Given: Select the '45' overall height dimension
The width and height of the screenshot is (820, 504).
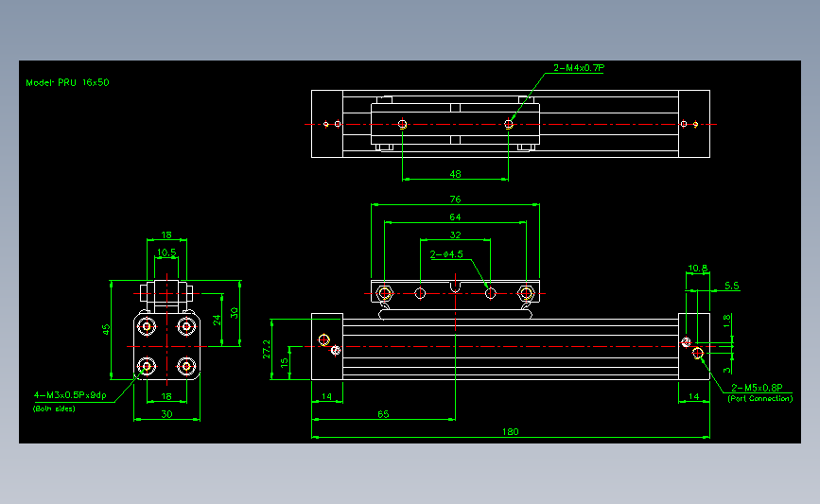Looking at the screenshot, I should (106, 329).
